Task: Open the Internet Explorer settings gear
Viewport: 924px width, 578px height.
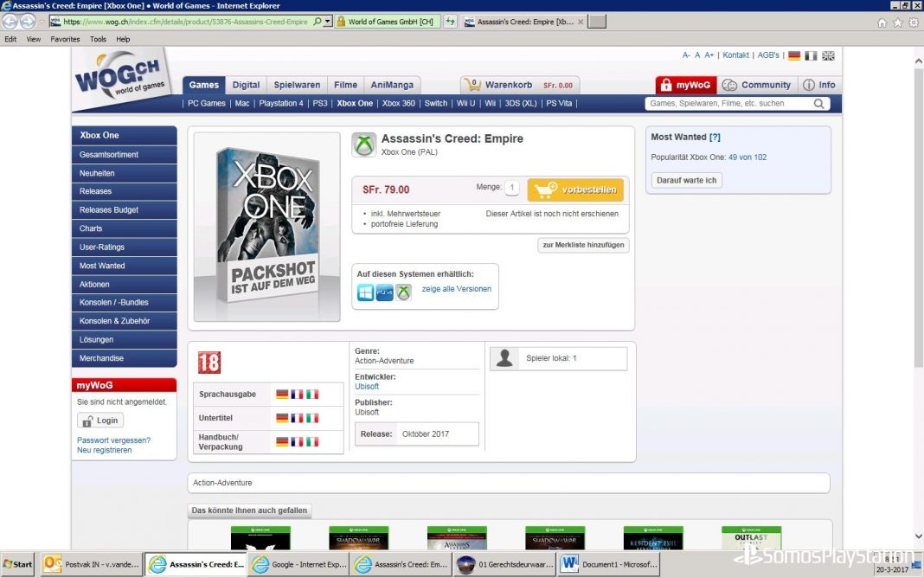Action: coord(913,22)
